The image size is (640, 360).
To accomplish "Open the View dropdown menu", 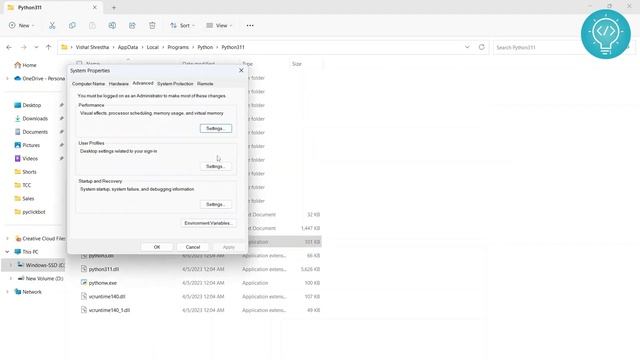I will 219,25.
